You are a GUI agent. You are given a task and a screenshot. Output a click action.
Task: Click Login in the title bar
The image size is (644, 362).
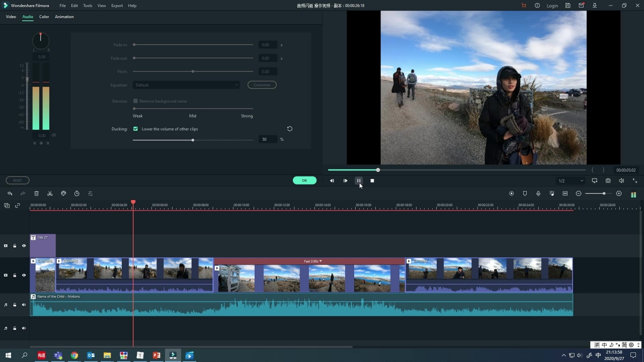(x=552, y=6)
